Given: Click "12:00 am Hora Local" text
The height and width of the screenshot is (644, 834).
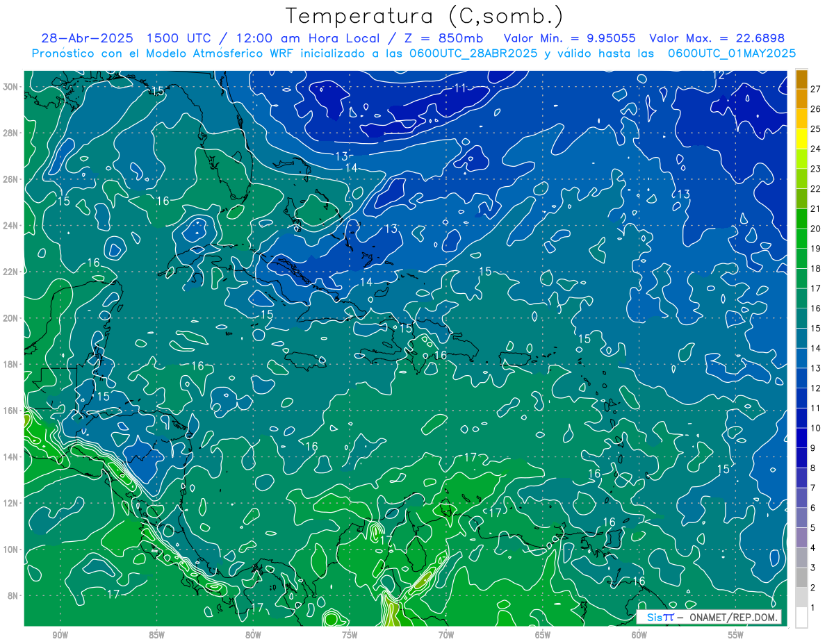Looking at the screenshot, I should (x=309, y=38).
